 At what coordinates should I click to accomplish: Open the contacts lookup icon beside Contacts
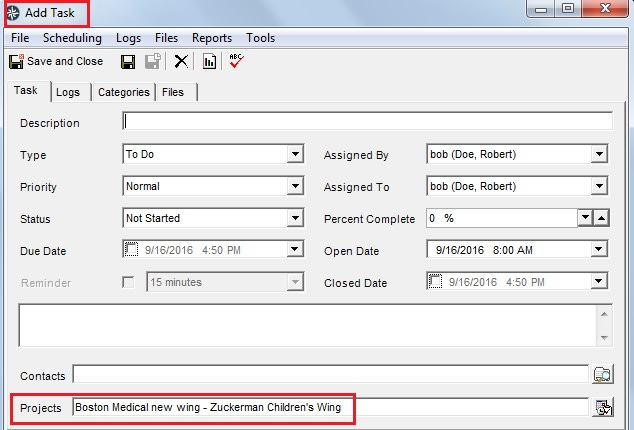coord(603,374)
